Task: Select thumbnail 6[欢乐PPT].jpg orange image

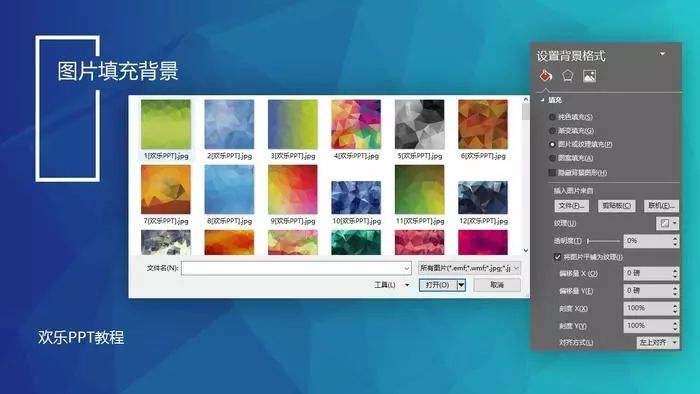Action: (x=483, y=124)
